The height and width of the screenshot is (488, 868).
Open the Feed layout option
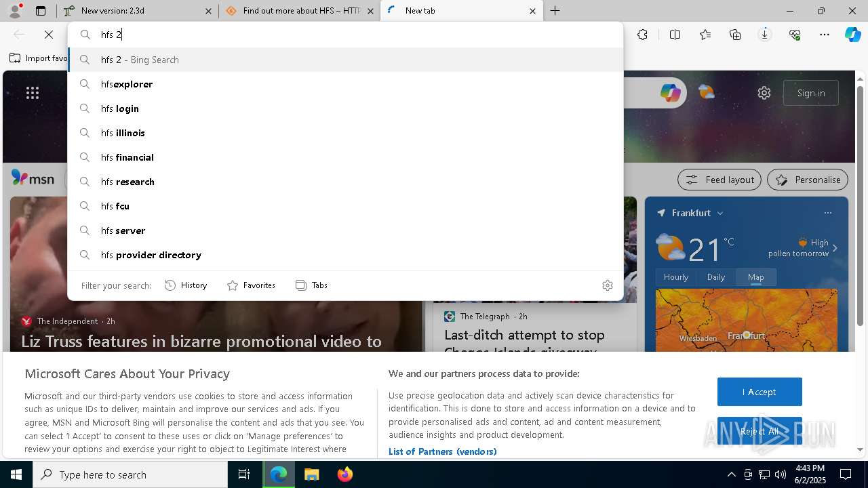click(x=720, y=180)
